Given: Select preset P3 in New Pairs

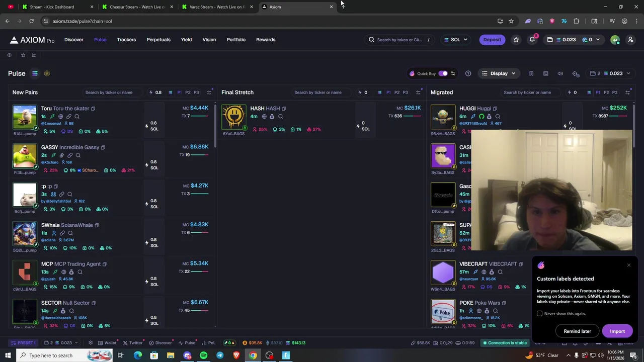Looking at the screenshot, I should pyautogui.click(x=196, y=93).
